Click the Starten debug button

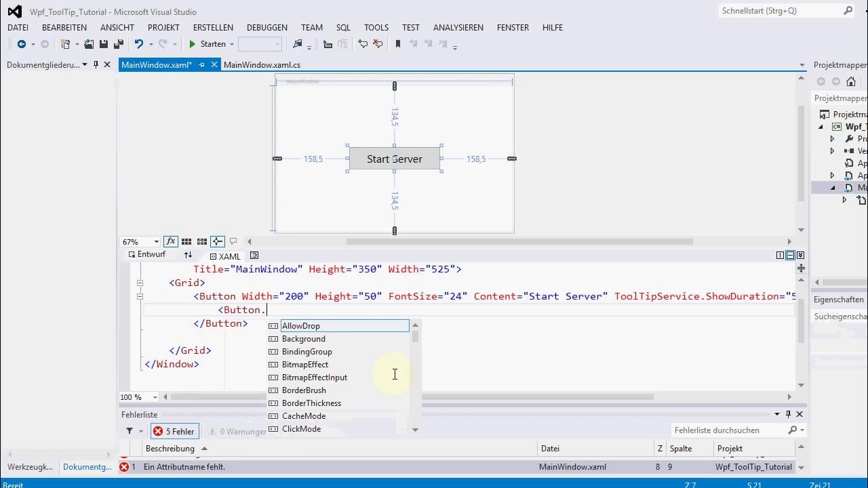207,44
